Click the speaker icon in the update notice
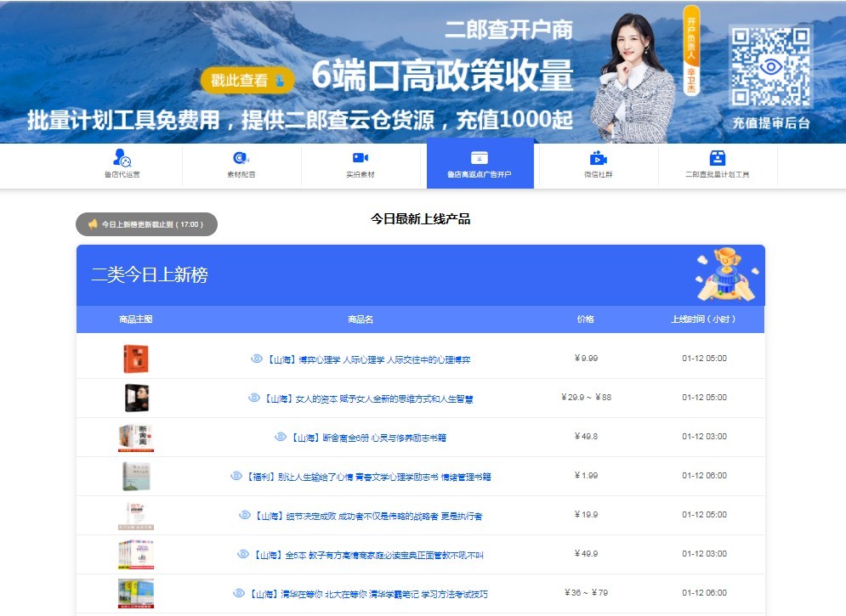 [93, 223]
